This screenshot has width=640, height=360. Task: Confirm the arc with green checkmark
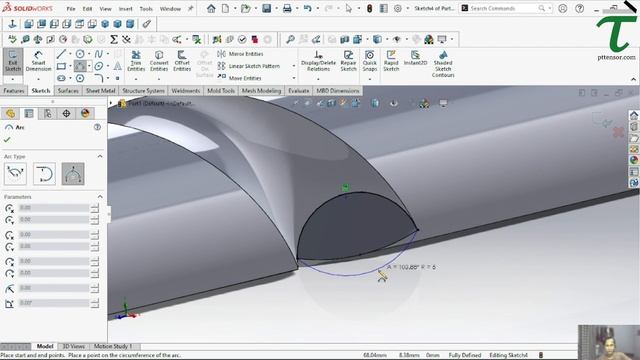coord(7,140)
